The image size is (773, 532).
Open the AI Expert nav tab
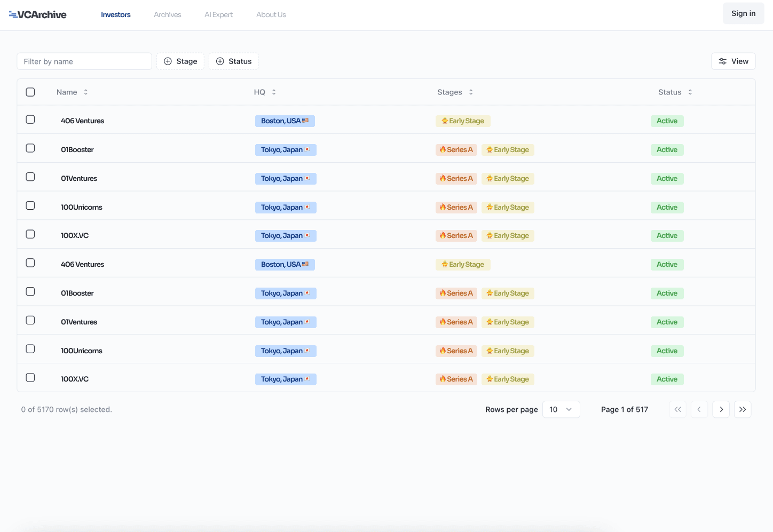pyautogui.click(x=219, y=15)
